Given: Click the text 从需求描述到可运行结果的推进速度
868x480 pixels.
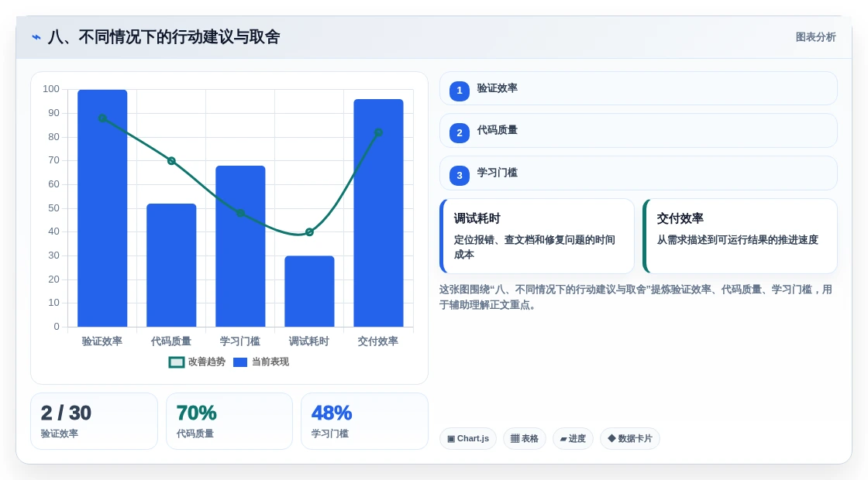Looking at the screenshot, I should [x=737, y=240].
